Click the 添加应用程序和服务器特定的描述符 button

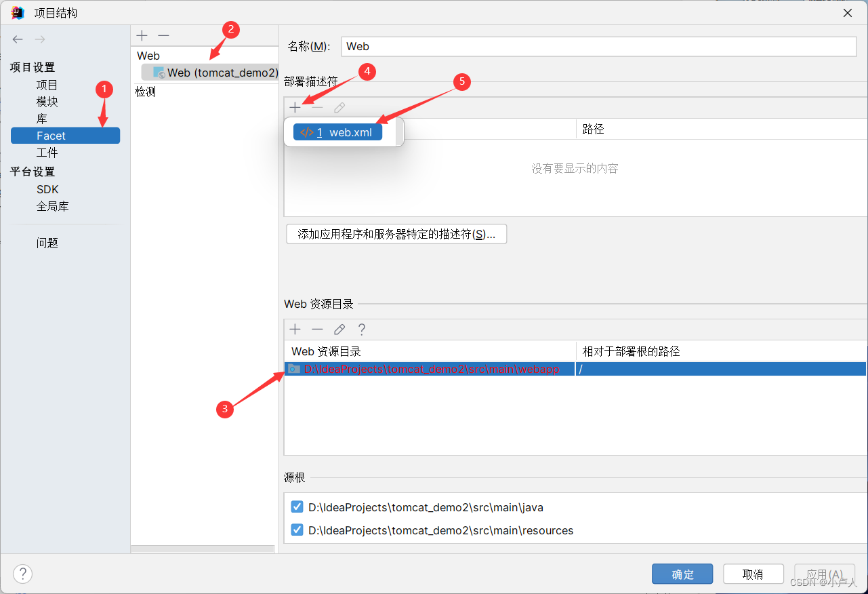[x=396, y=233]
